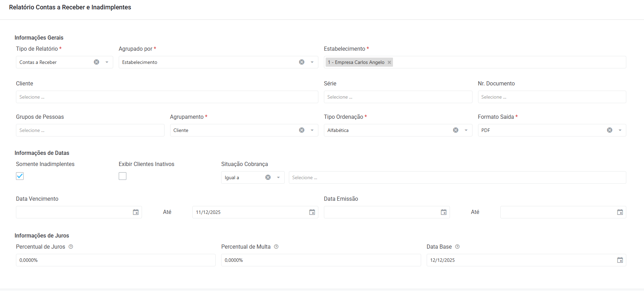Image resolution: width=644 pixels, height=291 pixels.
Task: Show help tooltip for Data Base
Action: tap(457, 247)
